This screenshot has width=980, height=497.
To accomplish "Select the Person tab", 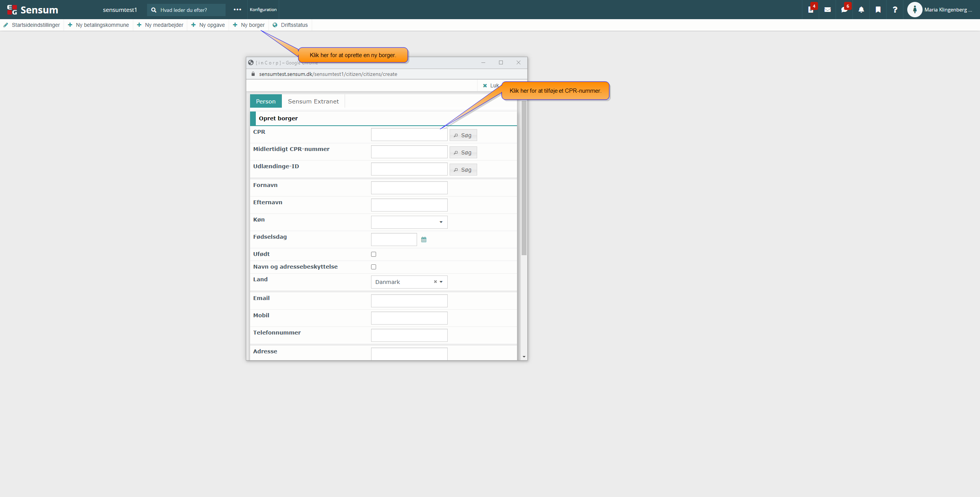I will pyautogui.click(x=266, y=101).
